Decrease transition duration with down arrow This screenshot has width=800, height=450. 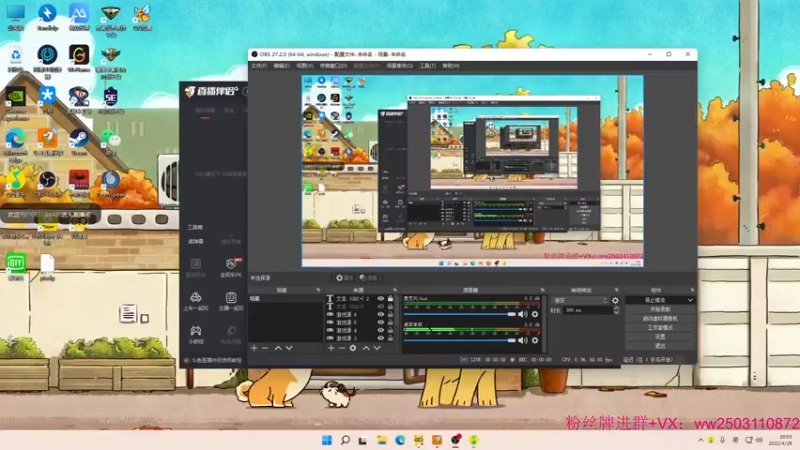[x=616, y=312]
